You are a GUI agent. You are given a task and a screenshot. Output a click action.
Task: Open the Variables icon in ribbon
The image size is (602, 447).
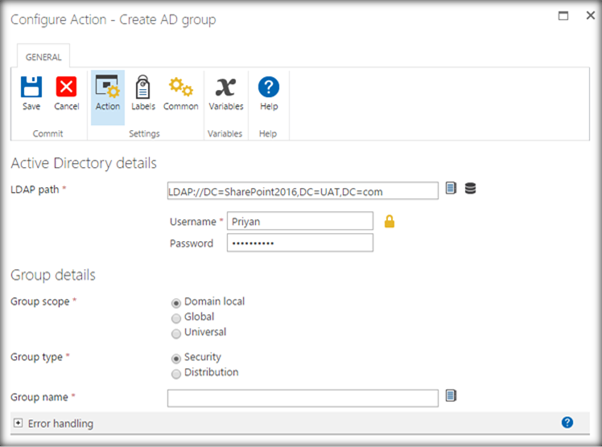point(225,88)
